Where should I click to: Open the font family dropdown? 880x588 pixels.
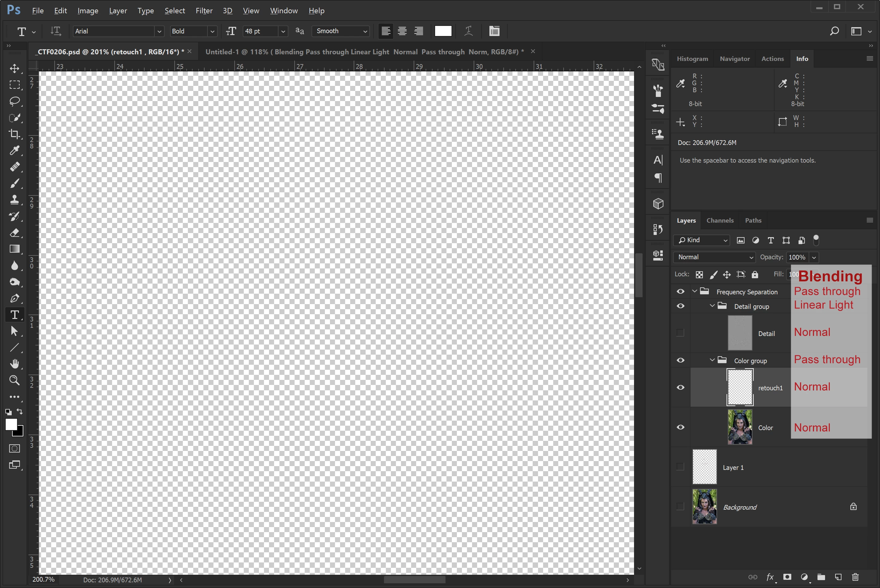coord(159,31)
